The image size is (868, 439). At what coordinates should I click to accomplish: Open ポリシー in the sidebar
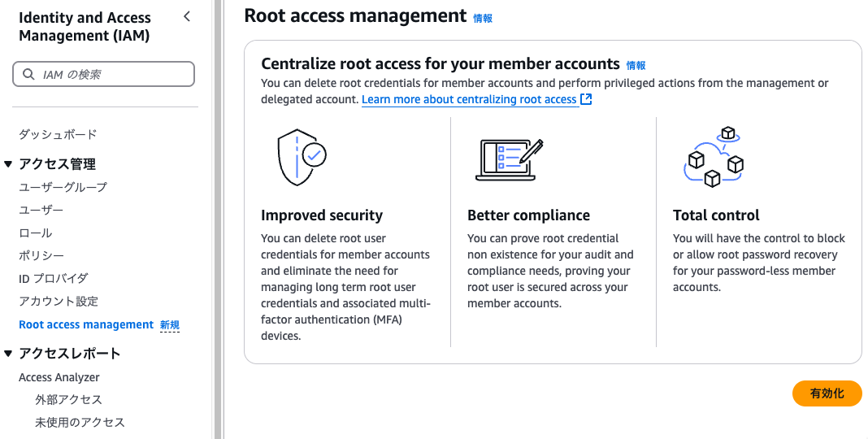[41, 256]
